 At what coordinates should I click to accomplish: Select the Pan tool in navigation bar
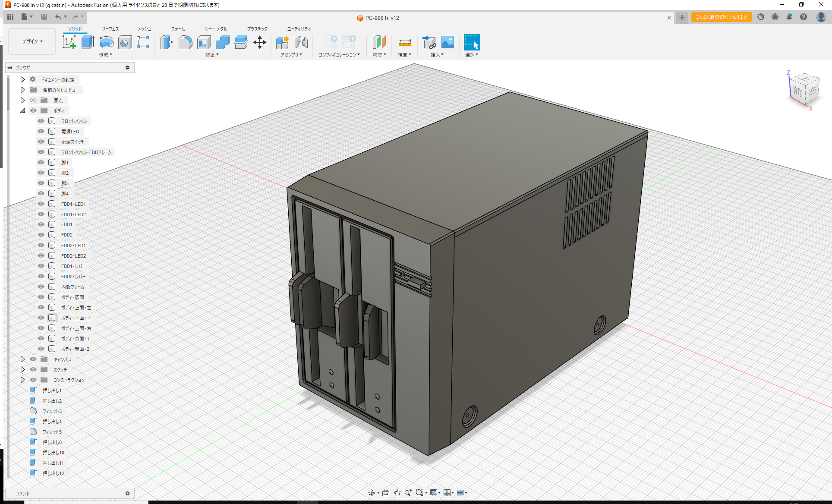coord(397,492)
